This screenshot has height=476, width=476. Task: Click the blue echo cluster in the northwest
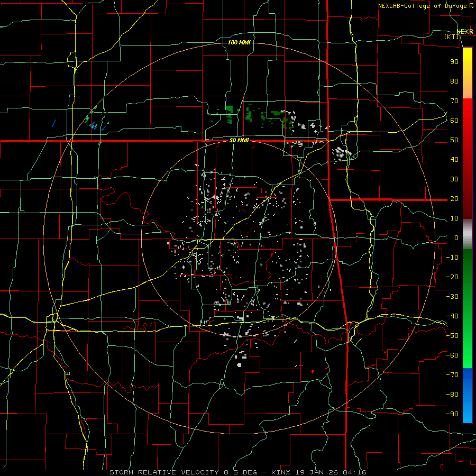(93, 125)
